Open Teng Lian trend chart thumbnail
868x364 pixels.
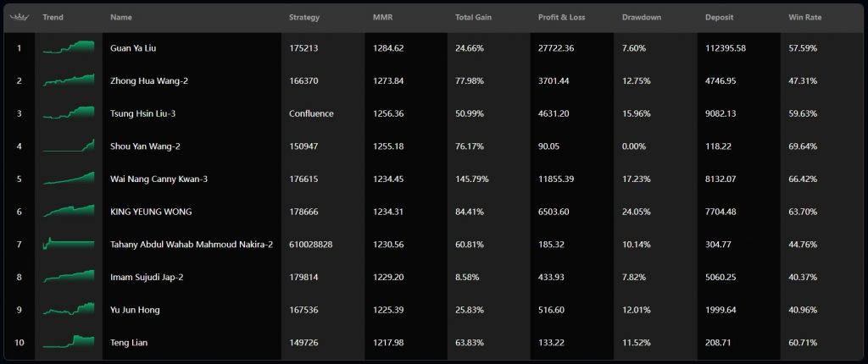69,342
